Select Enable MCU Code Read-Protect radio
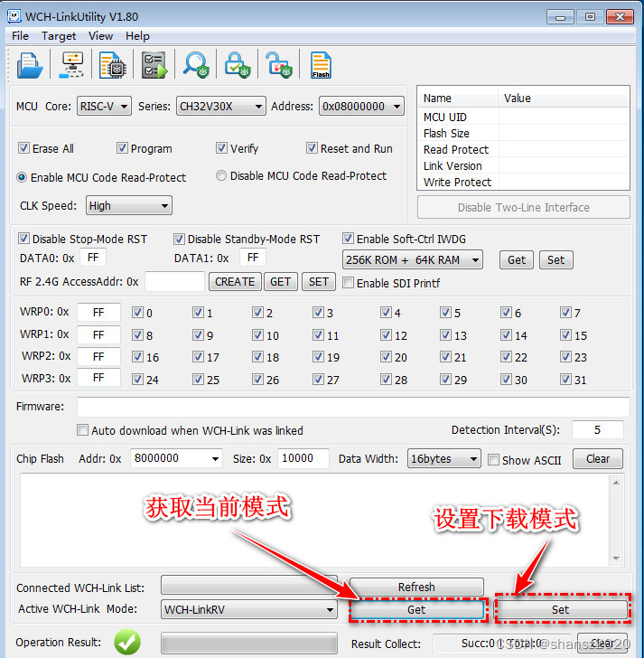The image size is (644, 658). click(22, 177)
